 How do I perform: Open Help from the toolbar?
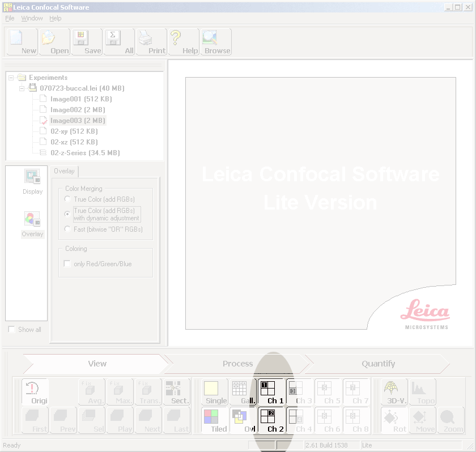click(184, 42)
